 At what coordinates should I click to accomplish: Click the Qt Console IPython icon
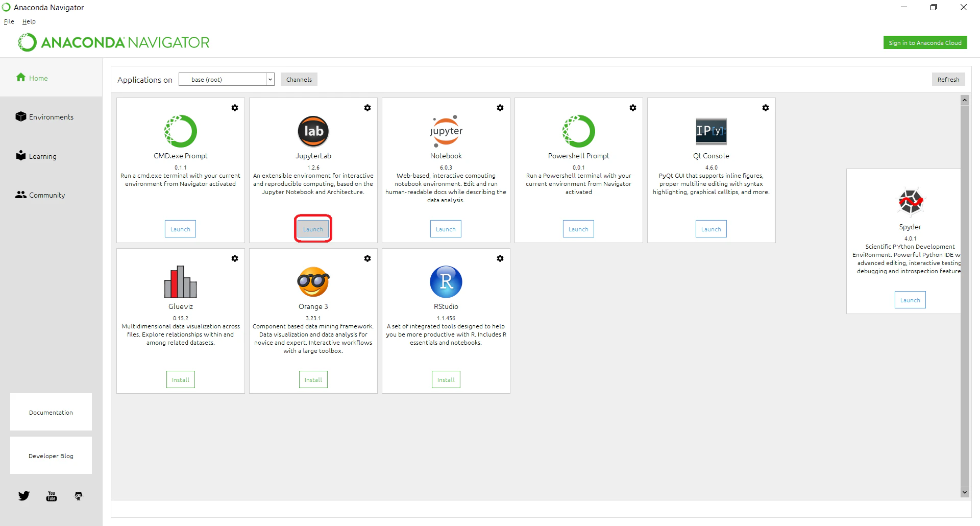(711, 131)
